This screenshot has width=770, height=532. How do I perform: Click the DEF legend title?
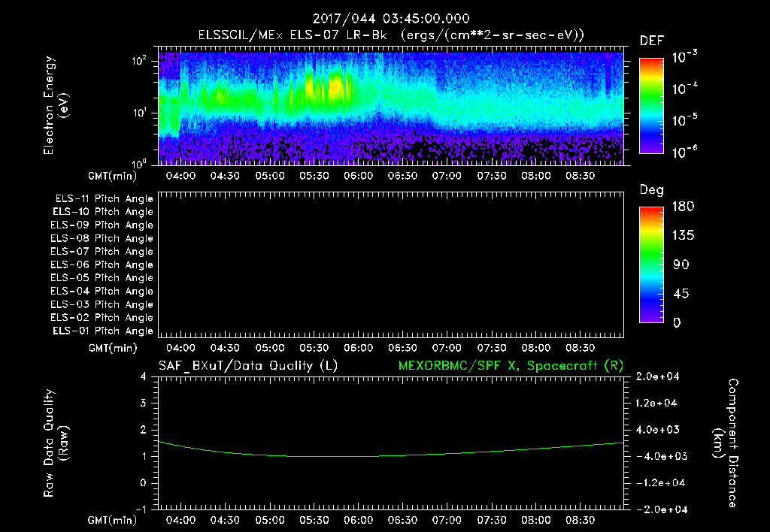point(652,41)
